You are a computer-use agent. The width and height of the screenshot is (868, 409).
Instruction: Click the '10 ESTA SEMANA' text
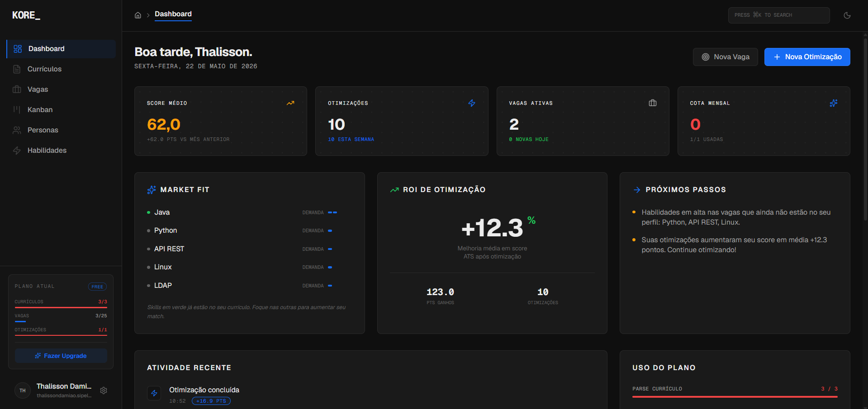(x=351, y=140)
